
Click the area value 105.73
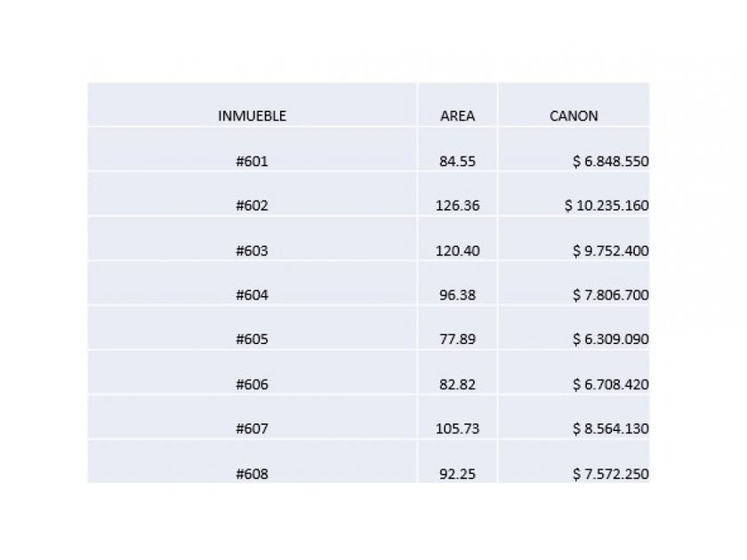[457, 428]
